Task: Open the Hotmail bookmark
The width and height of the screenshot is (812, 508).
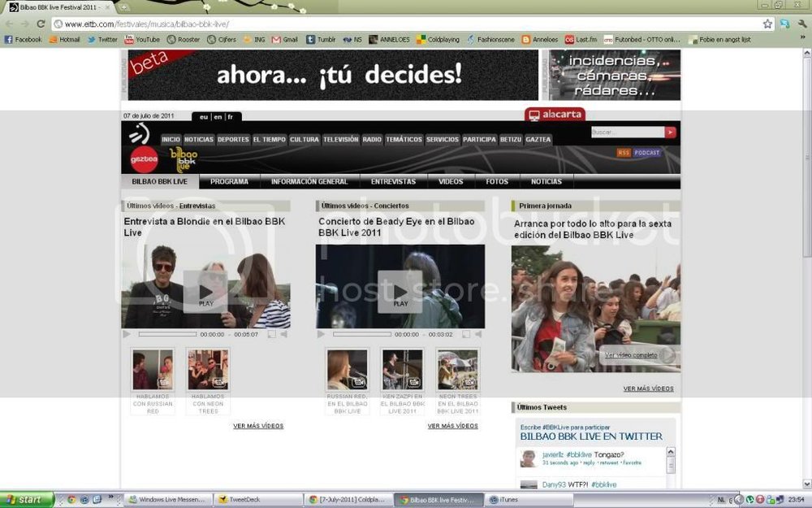Action: pos(64,39)
